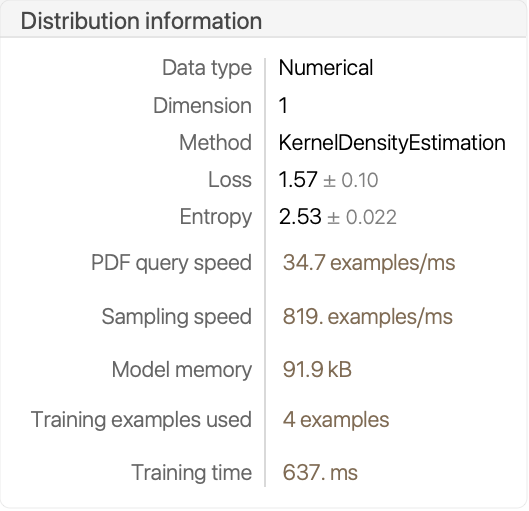529x511 pixels.
Task: Select the Model memory label
Action: (182, 371)
